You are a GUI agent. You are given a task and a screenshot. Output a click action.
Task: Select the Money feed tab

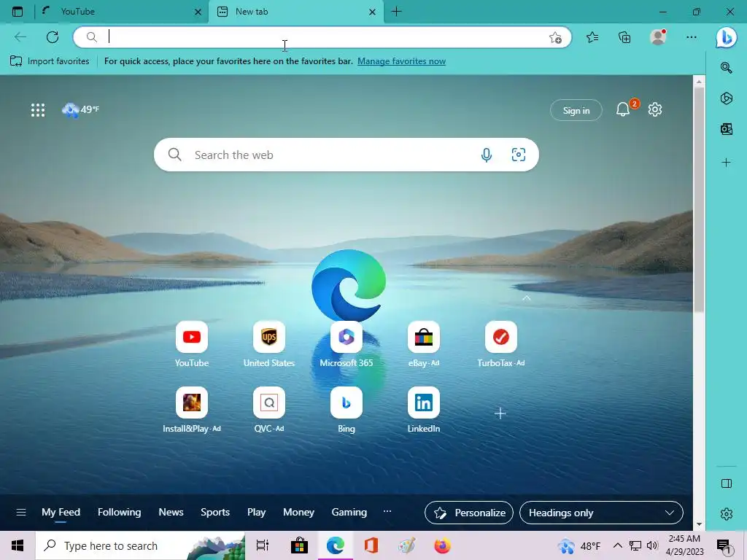point(298,513)
